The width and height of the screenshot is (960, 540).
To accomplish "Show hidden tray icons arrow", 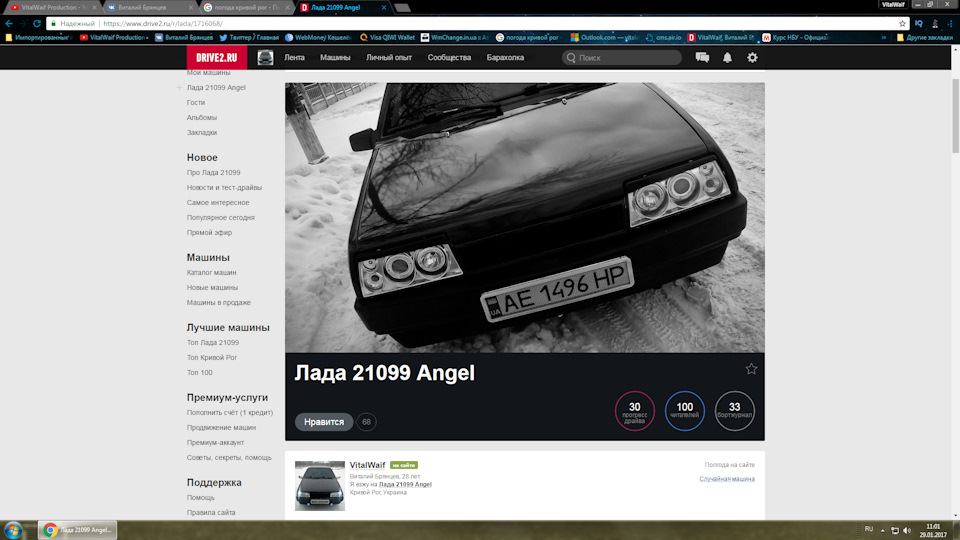I will tap(882, 530).
